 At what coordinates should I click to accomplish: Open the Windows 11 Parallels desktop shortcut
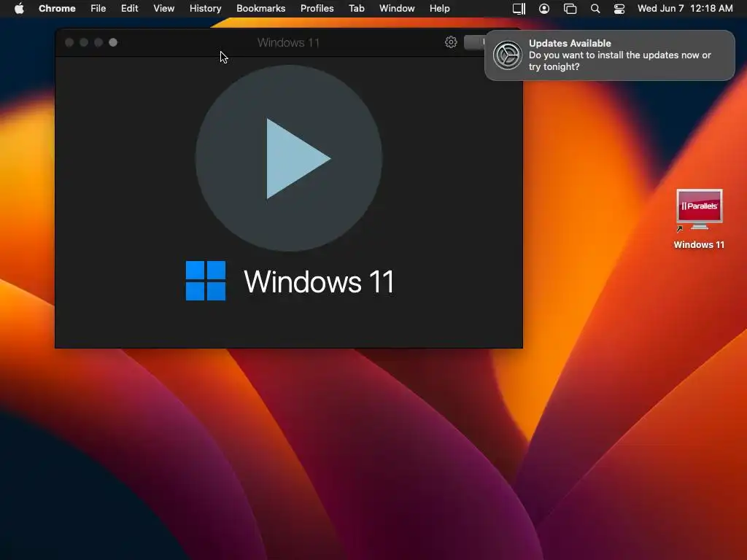click(699, 219)
